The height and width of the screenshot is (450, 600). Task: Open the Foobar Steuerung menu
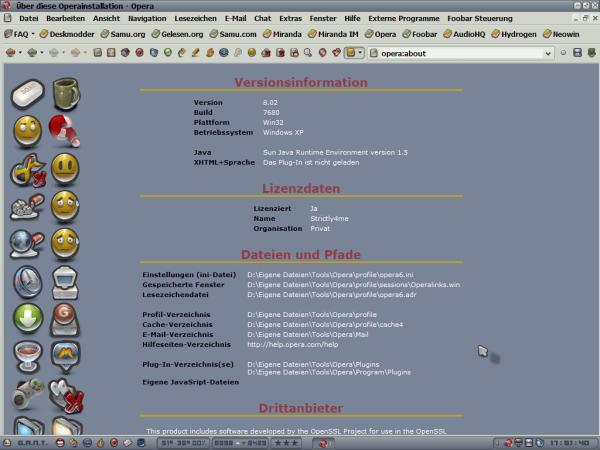480,18
